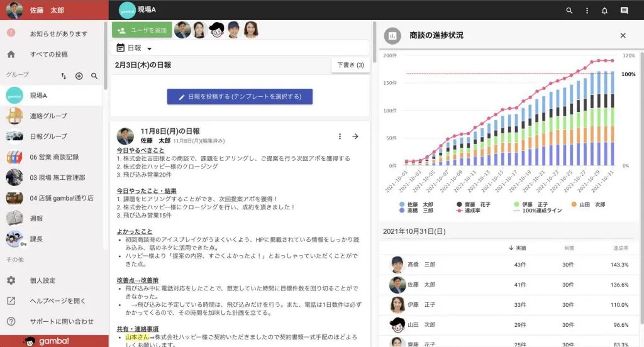644x347 pixels.
Task: Open 03 現場 施工管理部 group
Action: coord(52,177)
